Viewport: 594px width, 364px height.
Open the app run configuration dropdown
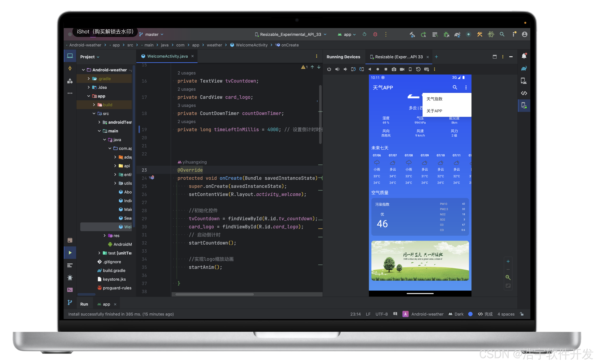pyautogui.click(x=347, y=34)
